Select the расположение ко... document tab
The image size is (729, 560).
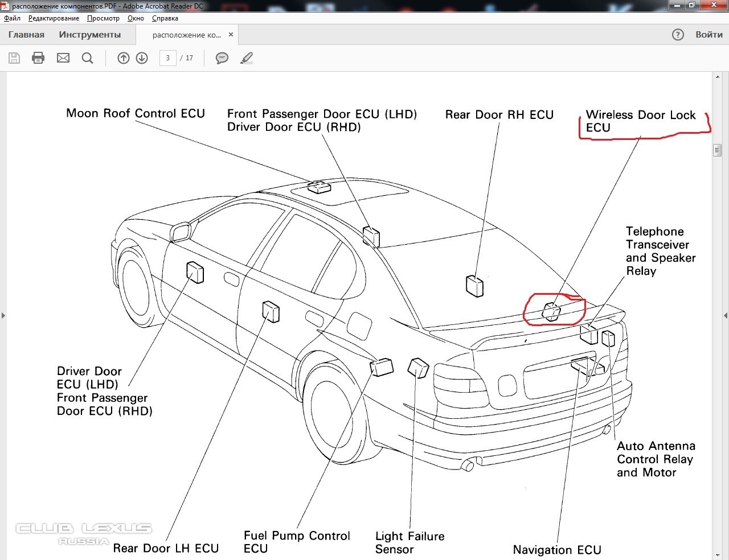point(187,35)
